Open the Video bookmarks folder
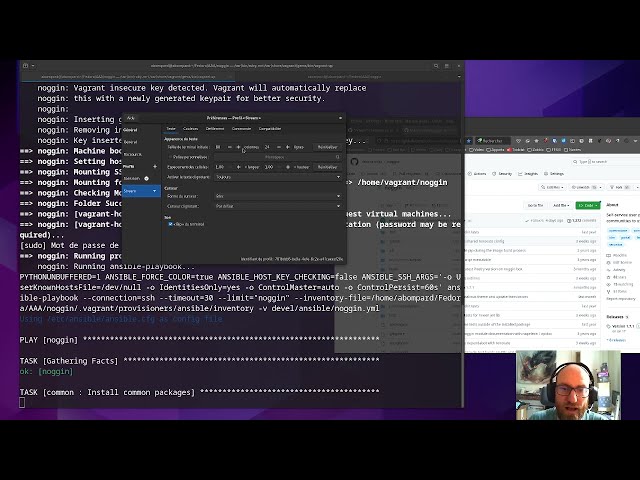Screen dimensions: 640x480 [x=476, y=150]
